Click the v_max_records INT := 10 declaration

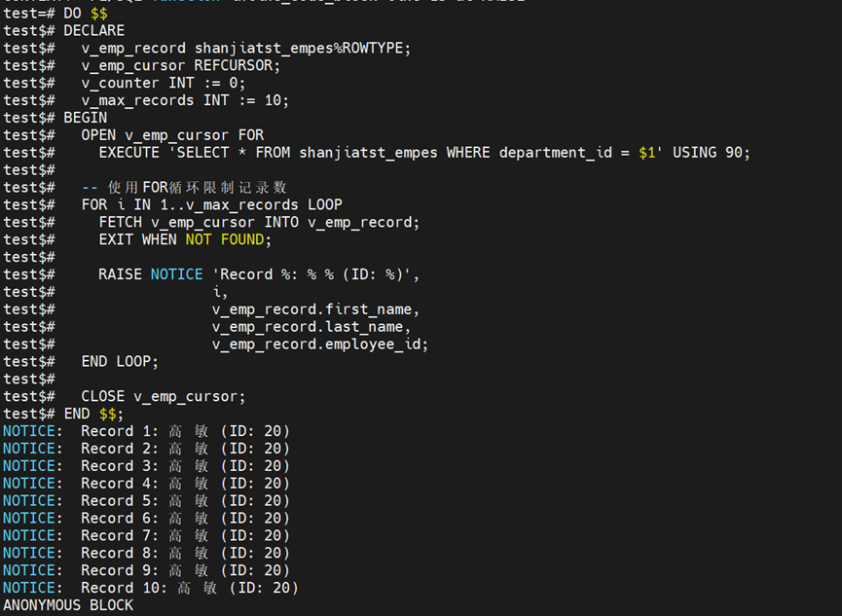(x=185, y=100)
